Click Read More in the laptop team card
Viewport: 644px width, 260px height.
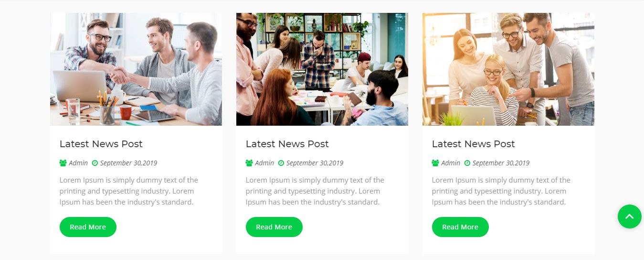[x=460, y=227]
